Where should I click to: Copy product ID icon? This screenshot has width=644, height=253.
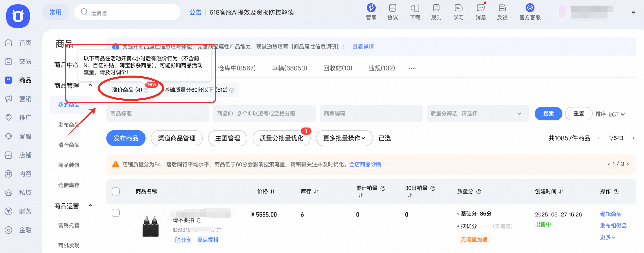tap(219, 230)
